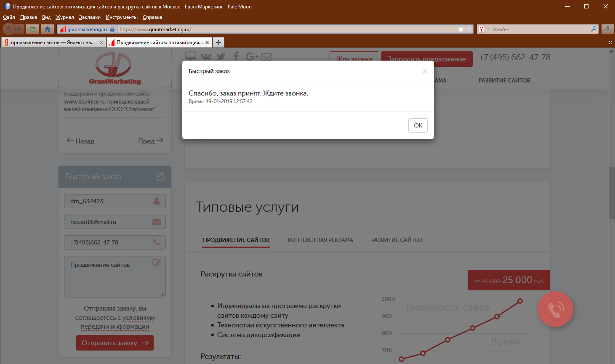
Task: Click the envelope icon in the email field
Action: point(157,222)
